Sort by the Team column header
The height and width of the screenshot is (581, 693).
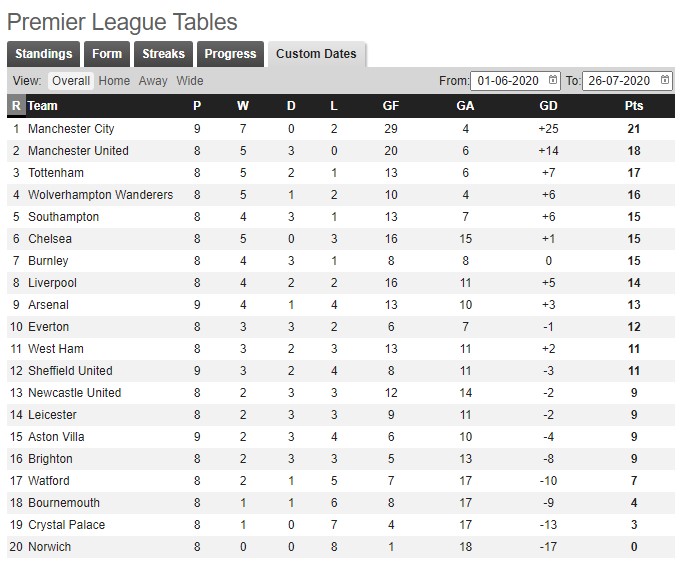tap(42, 106)
